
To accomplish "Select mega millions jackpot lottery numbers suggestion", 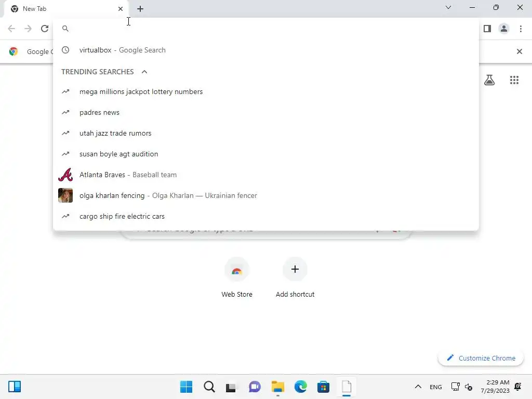I will pos(266,91).
